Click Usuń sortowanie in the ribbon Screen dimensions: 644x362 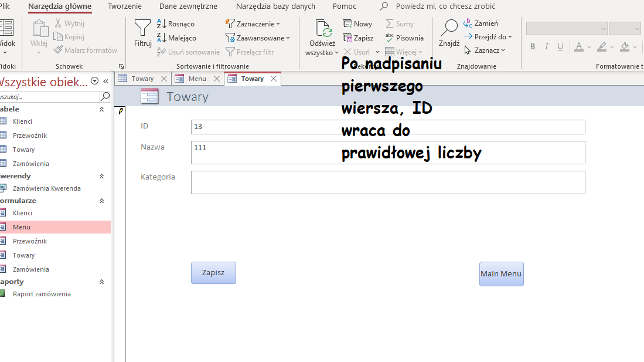(189, 52)
